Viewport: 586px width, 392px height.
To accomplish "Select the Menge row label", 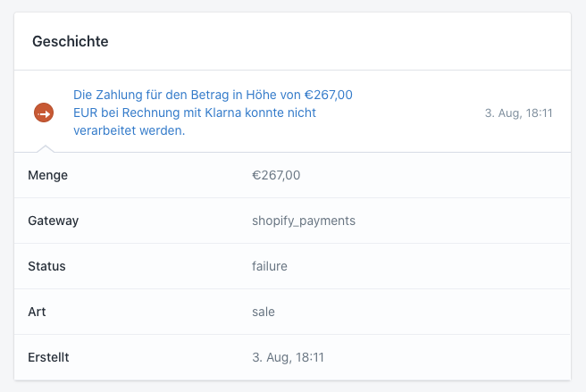I will (x=48, y=175).
